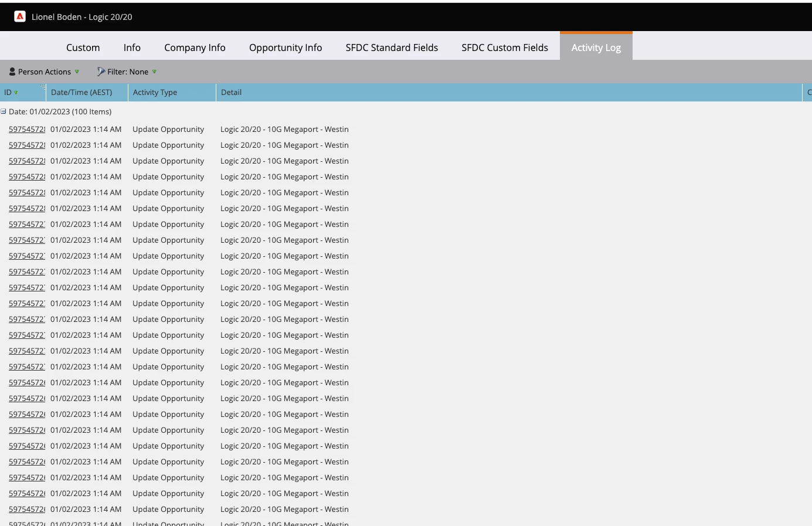
Task: Sort by the ID column header
Action: (x=23, y=92)
